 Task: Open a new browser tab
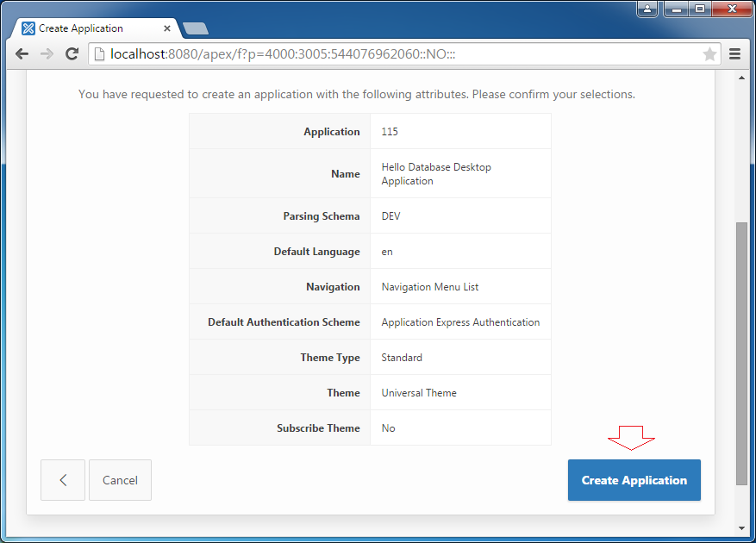tap(196, 28)
